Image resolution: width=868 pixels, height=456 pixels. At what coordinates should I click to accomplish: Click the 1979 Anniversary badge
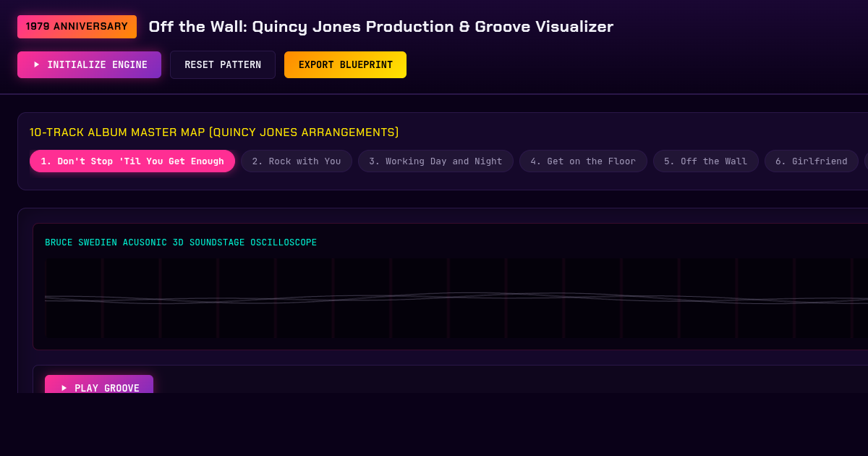coord(77,27)
